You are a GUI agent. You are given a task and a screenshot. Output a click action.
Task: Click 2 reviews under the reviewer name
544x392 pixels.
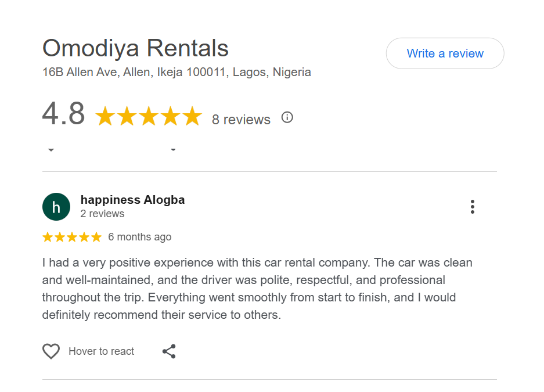pos(102,214)
